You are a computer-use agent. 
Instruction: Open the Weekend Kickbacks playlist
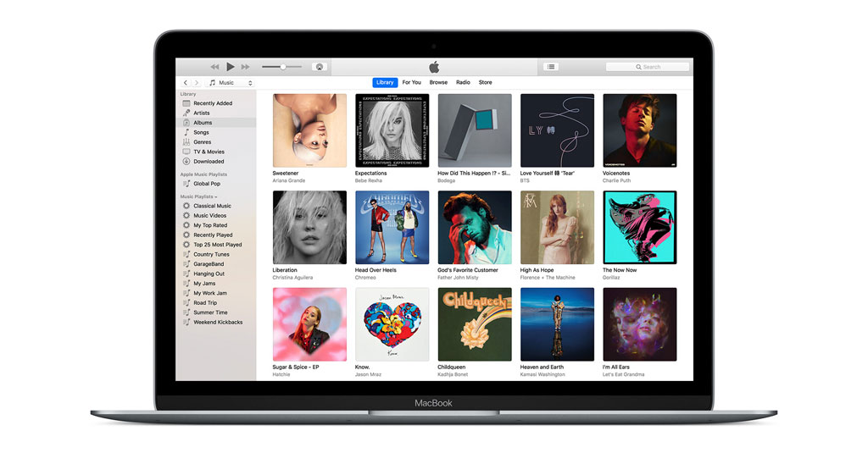(x=218, y=322)
